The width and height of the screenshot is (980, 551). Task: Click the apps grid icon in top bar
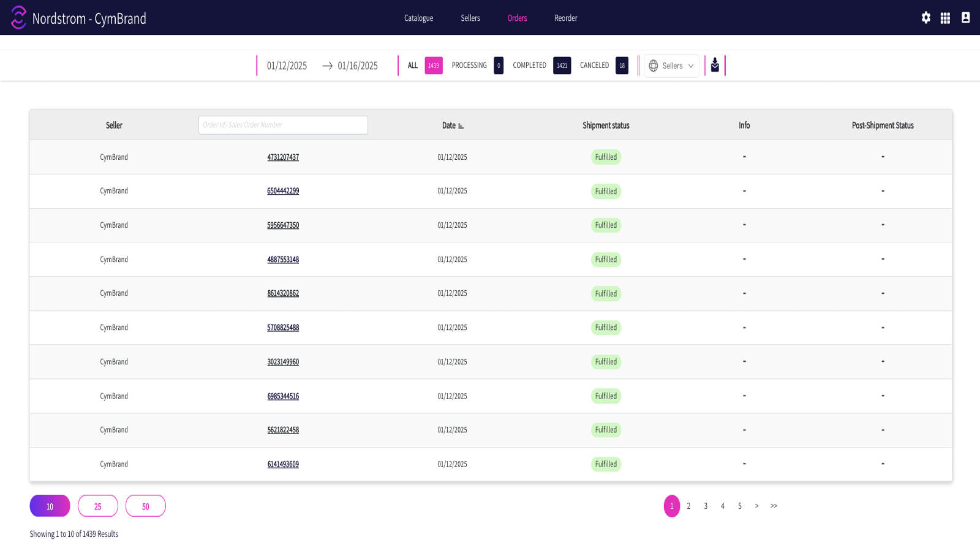(x=945, y=18)
